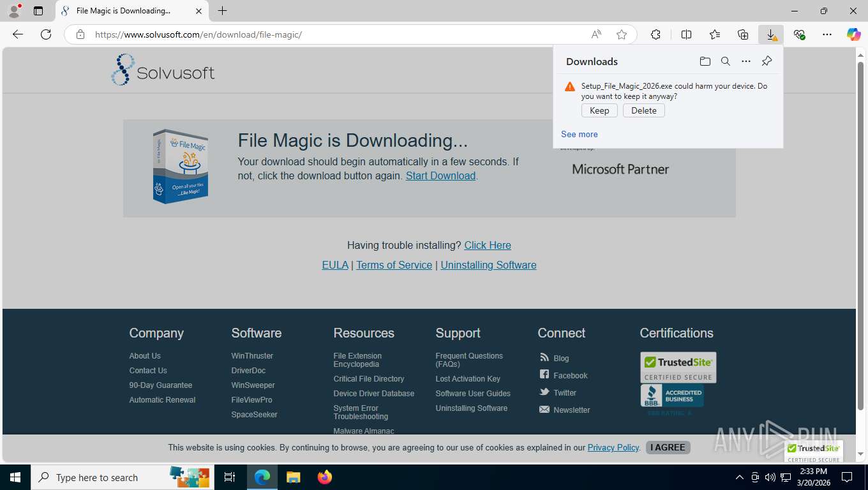This screenshot has height=490, width=868.
Task: Open the File Extension Encyclopedia link
Action: pyautogui.click(x=357, y=360)
